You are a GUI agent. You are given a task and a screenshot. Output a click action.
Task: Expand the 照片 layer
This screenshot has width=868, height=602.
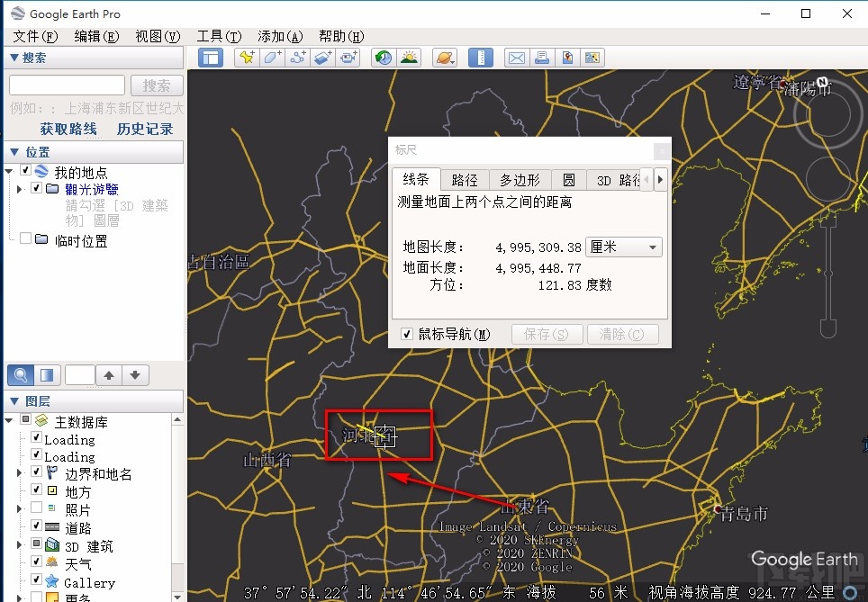(20, 508)
